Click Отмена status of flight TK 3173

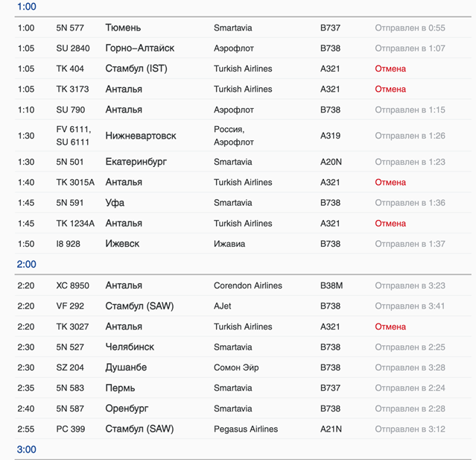390,89
